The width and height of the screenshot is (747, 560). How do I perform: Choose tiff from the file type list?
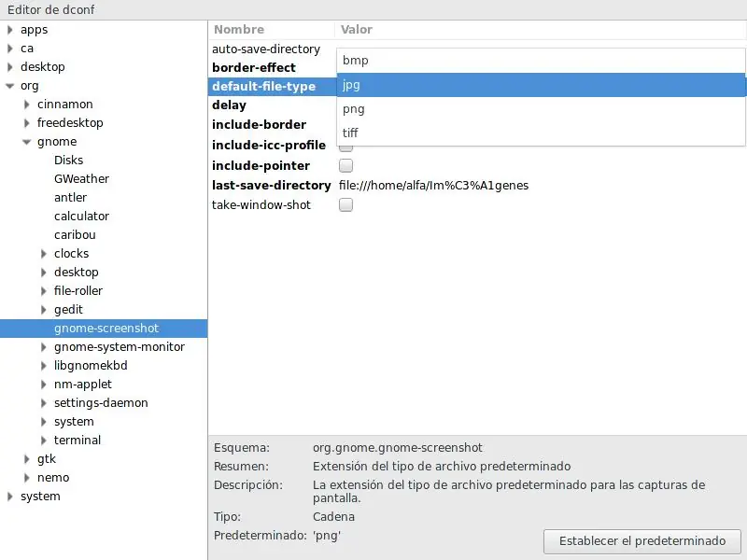541,133
